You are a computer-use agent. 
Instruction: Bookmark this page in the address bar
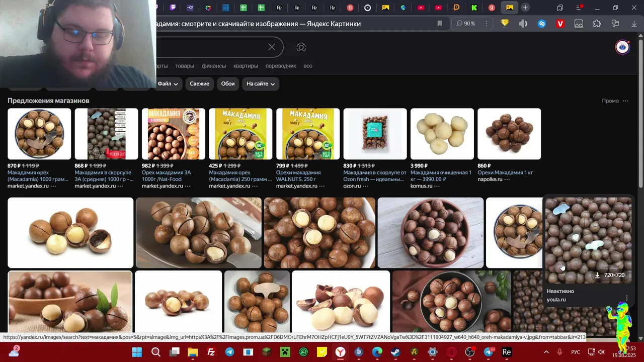pyautogui.click(x=440, y=24)
